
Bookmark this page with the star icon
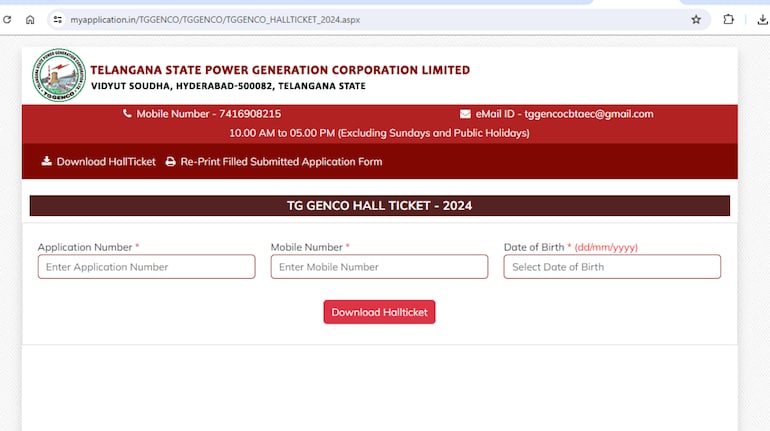pyautogui.click(x=696, y=20)
